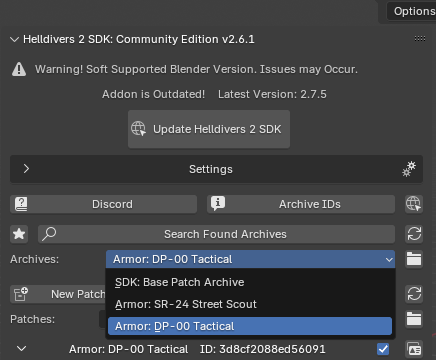436x360 pixels.
Task: Click the 'Addon is Outdated!' text
Action: click(153, 94)
